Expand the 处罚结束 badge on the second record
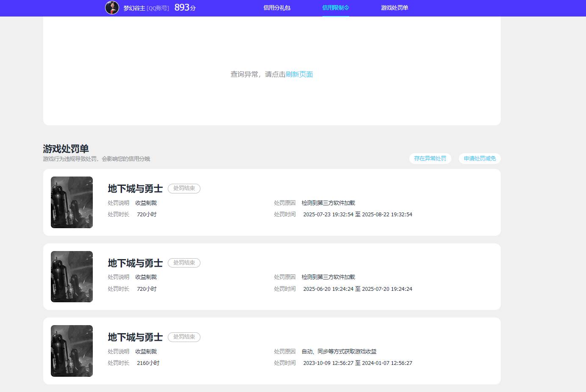The height and width of the screenshot is (392, 586). [x=184, y=262]
